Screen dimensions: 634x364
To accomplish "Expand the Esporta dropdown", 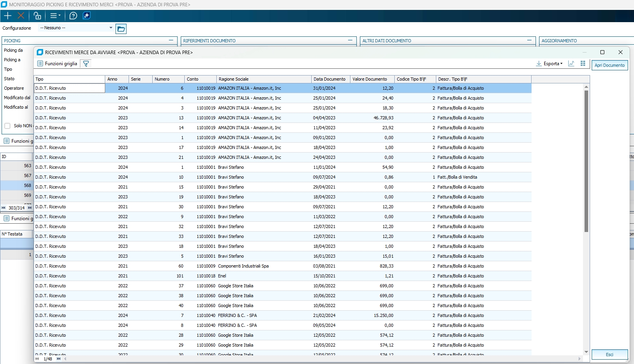I will point(550,64).
